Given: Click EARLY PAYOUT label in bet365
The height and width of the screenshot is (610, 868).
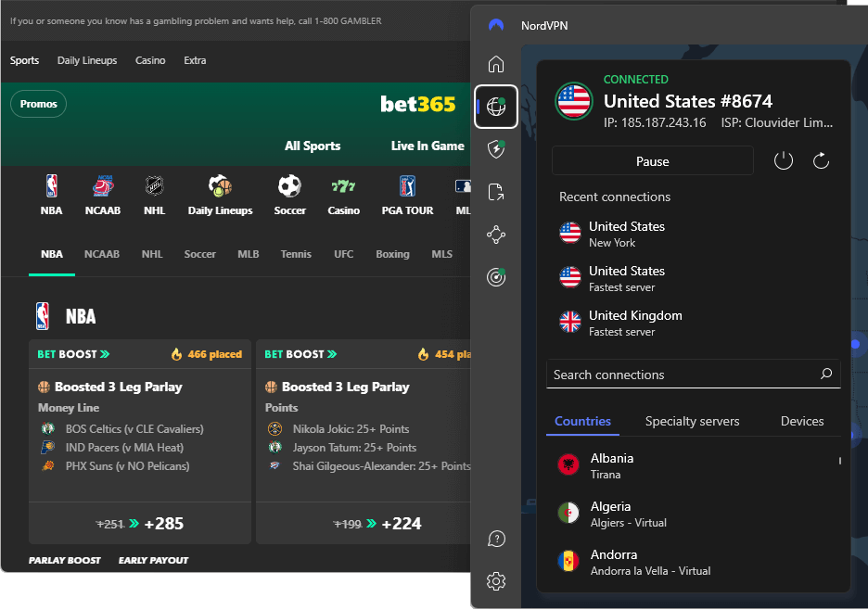Looking at the screenshot, I should (x=153, y=560).
